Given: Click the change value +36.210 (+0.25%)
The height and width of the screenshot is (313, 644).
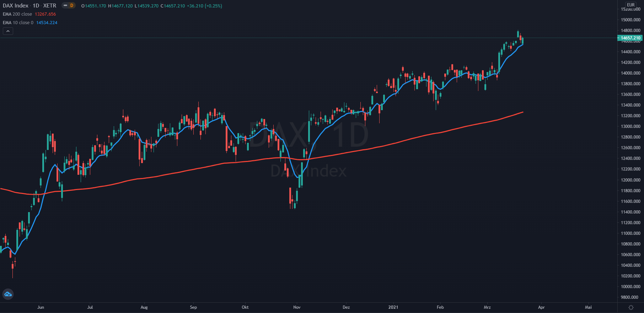Looking at the screenshot, I should coord(205,6).
